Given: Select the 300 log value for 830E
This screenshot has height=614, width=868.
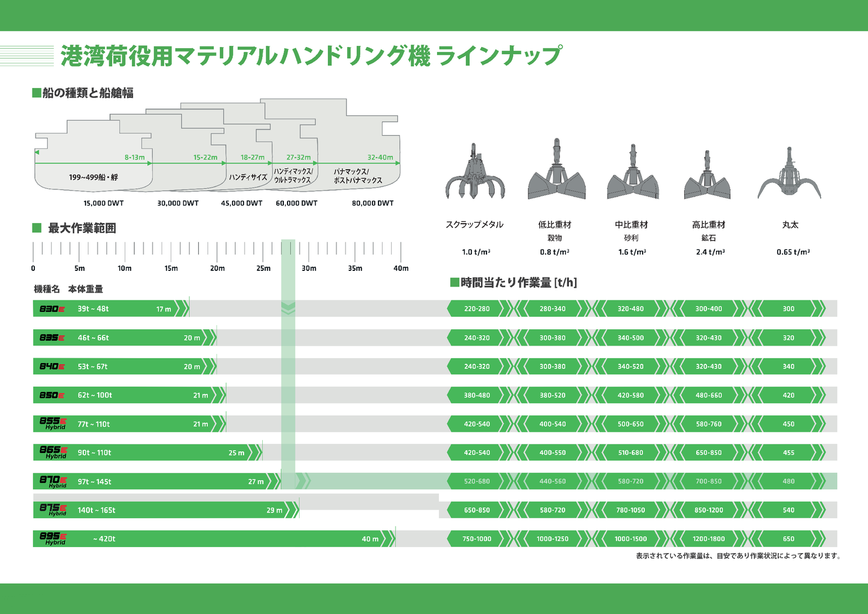Looking at the screenshot, I should point(788,309).
